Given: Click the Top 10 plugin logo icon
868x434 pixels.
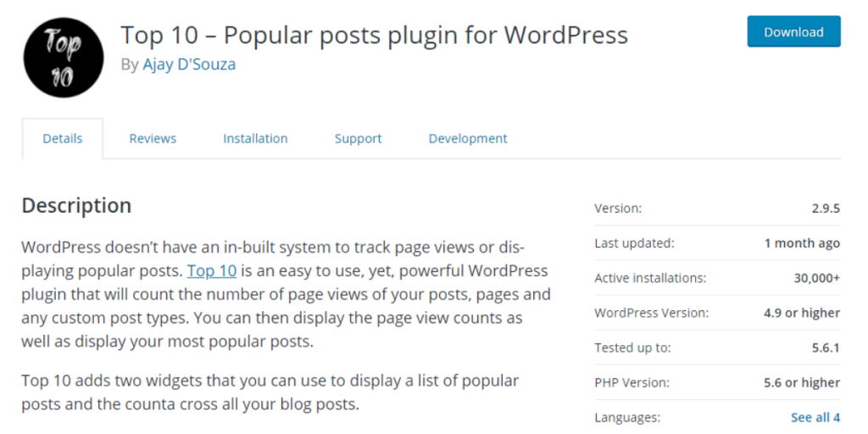Looking at the screenshot, I should [x=63, y=58].
